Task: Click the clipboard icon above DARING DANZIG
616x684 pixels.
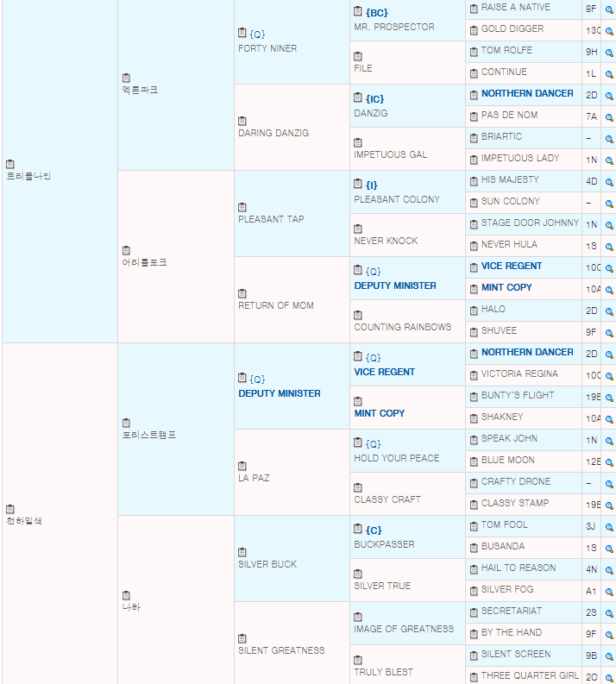Action: point(242,121)
